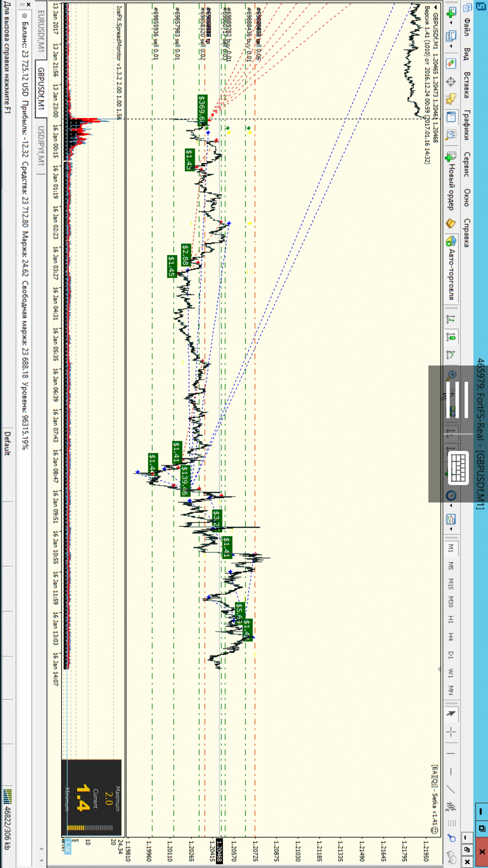Select the W1 timeframe button
The width and height of the screenshot is (488, 868).
tap(451, 673)
